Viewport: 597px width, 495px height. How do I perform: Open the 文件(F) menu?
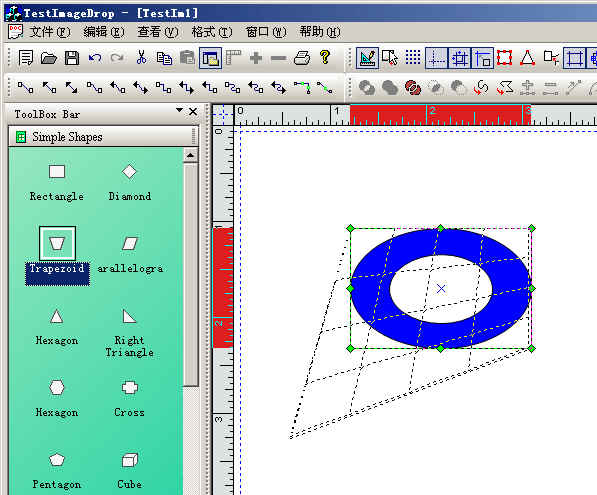pos(50,32)
